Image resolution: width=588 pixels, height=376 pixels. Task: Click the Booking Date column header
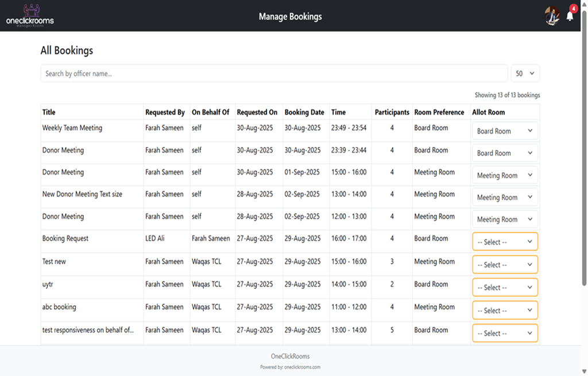[304, 112]
